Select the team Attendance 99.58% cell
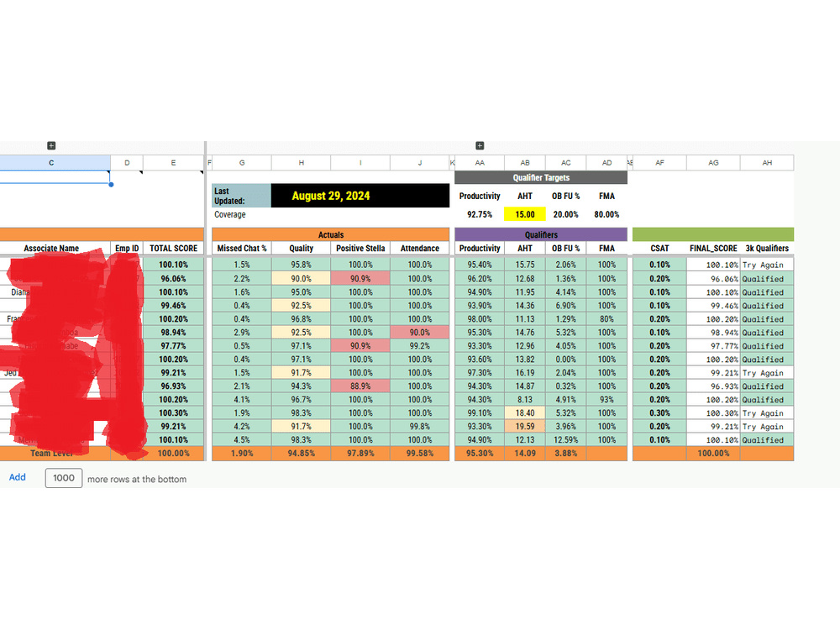 [420, 454]
